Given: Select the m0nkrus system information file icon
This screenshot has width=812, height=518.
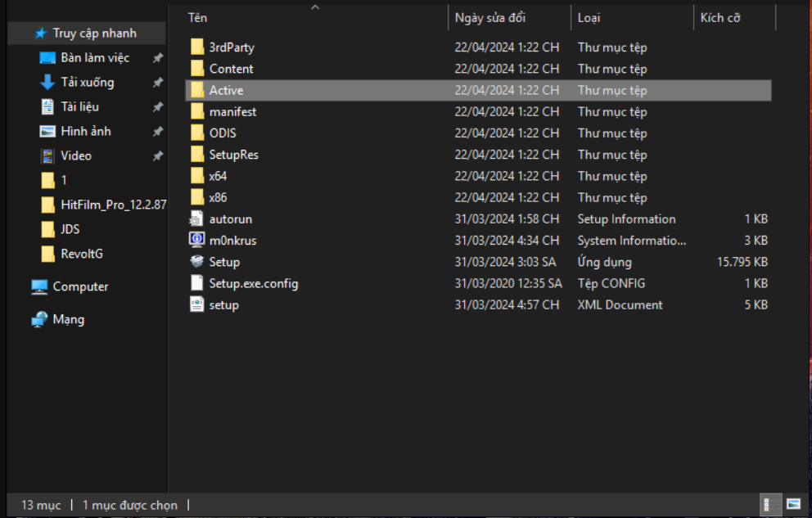Looking at the screenshot, I should (196, 241).
